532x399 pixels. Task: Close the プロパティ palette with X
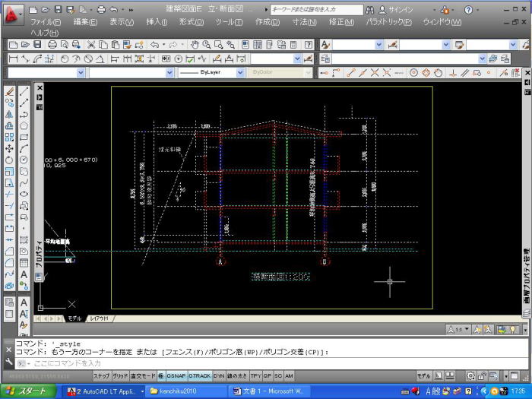pyautogui.click(x=40, y=88)
